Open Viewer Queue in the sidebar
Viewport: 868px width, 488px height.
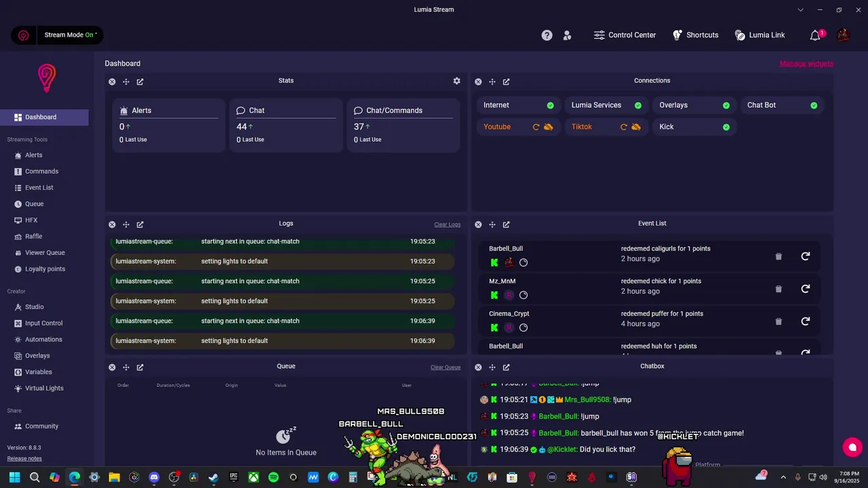pyautogui.click(x=44, y=253)
